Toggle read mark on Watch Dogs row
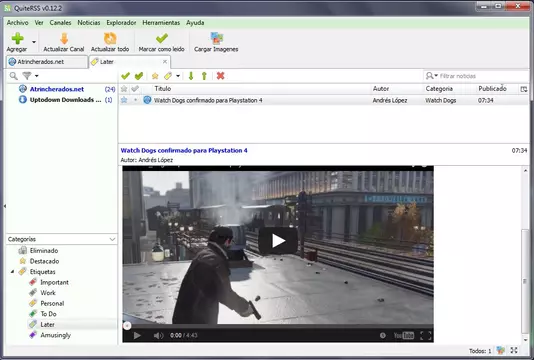Viewport: 534px width, 360px height. click(135, 100)
